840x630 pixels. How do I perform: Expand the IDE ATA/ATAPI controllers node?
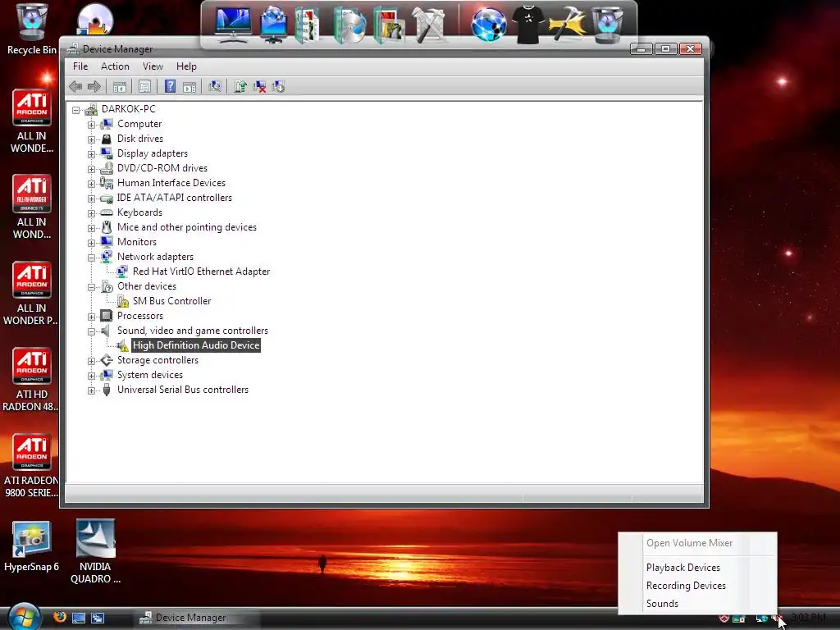[92, 199]
